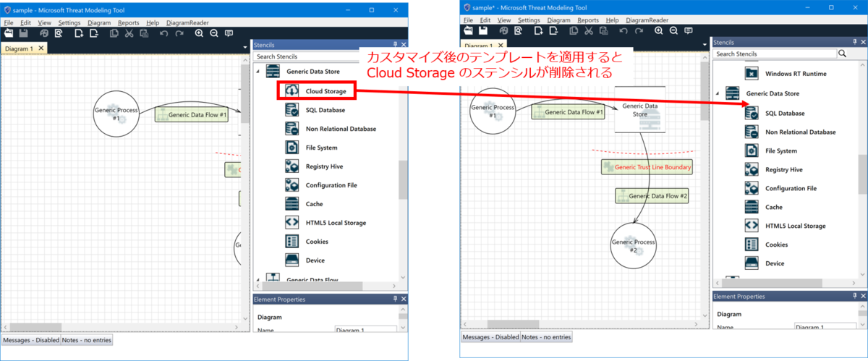Open Notes - no entries tab in right window
868x361 pixels.
[x=546, y=336]
